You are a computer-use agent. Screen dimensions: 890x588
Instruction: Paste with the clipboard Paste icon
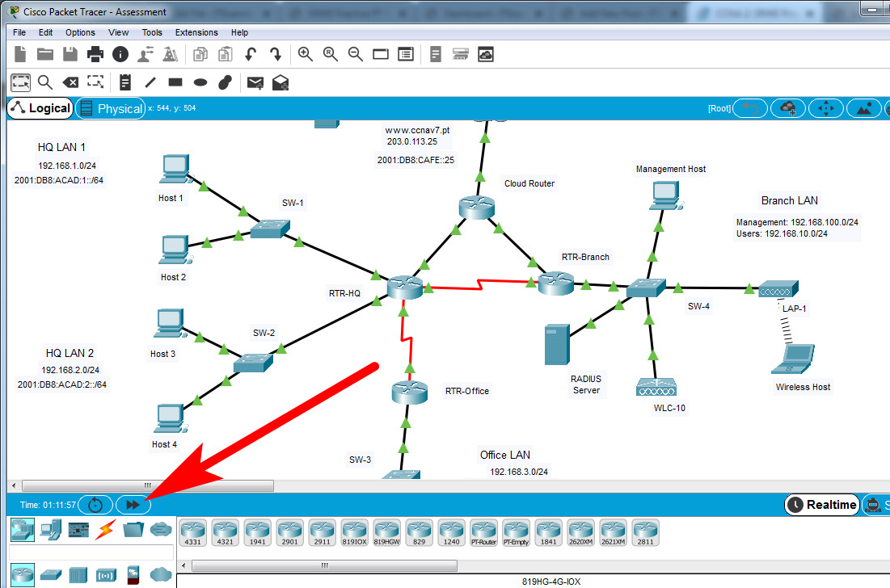226,54
